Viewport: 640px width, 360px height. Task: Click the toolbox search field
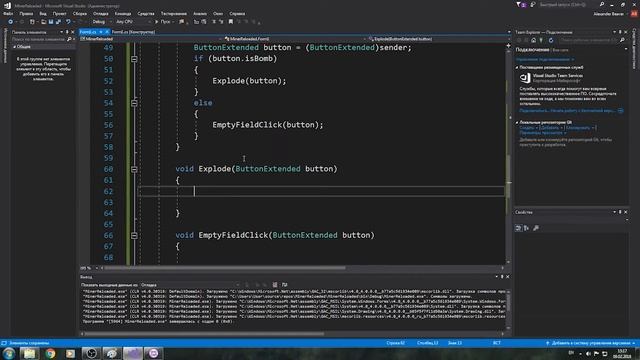pyautogui.click(x=38, y=39)
